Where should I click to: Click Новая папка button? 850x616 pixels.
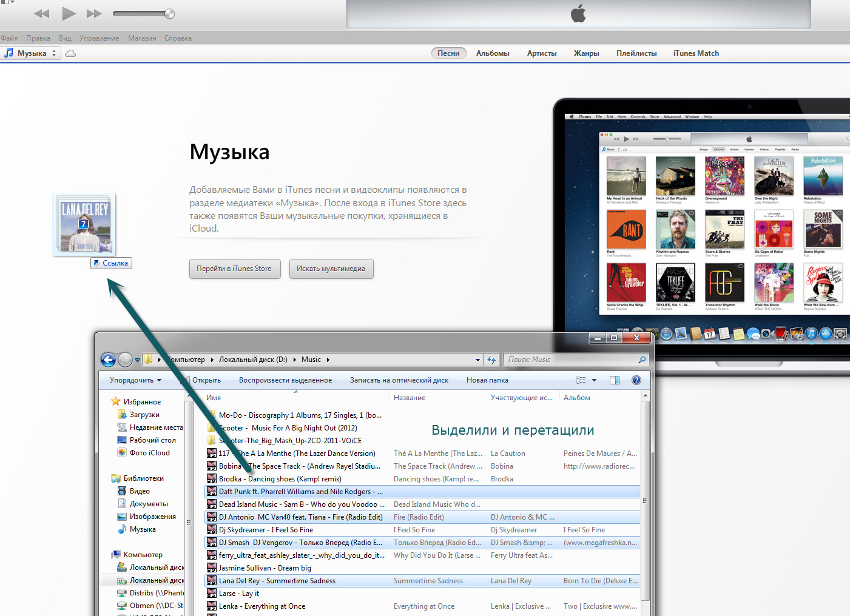tap(487, 380)
